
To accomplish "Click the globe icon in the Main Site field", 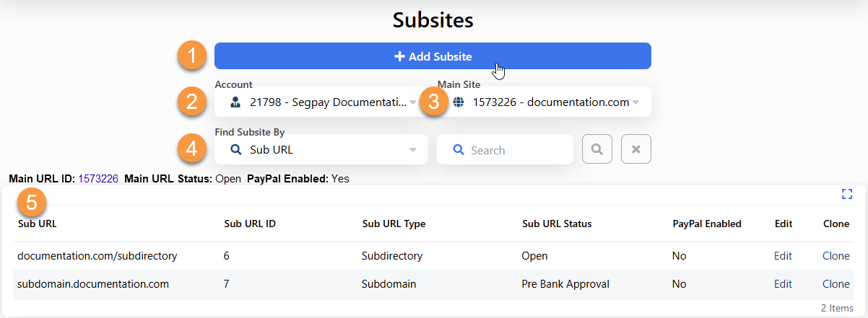I will (458, 102).
